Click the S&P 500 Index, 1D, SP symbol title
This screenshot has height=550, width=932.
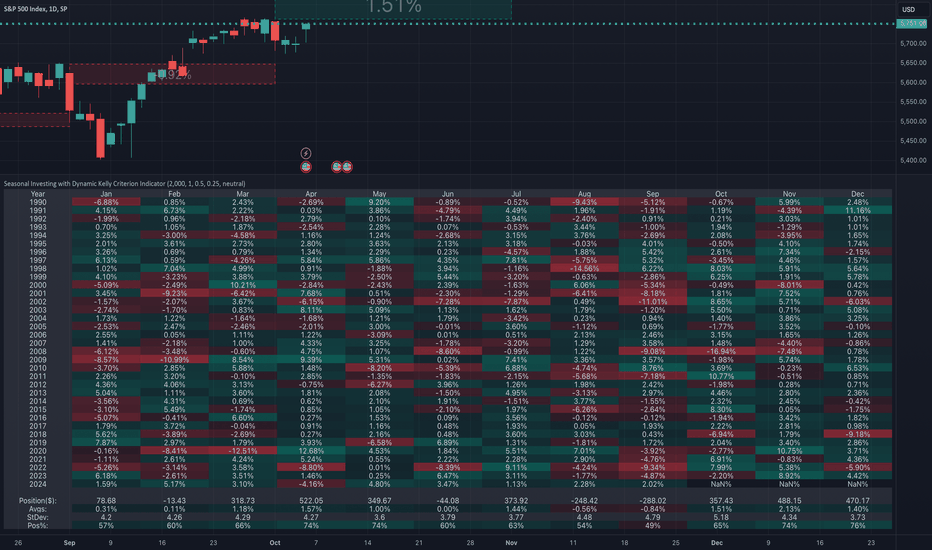click(x=35, y=9)
